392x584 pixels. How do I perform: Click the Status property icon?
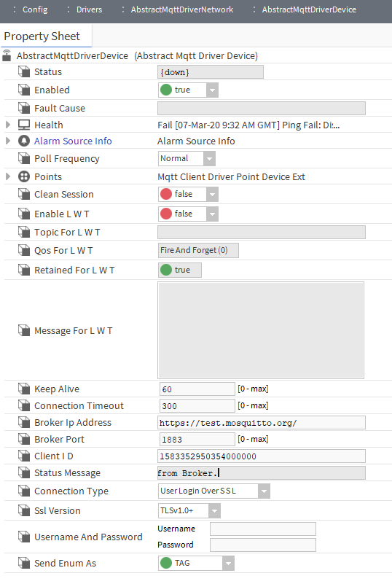24,71
